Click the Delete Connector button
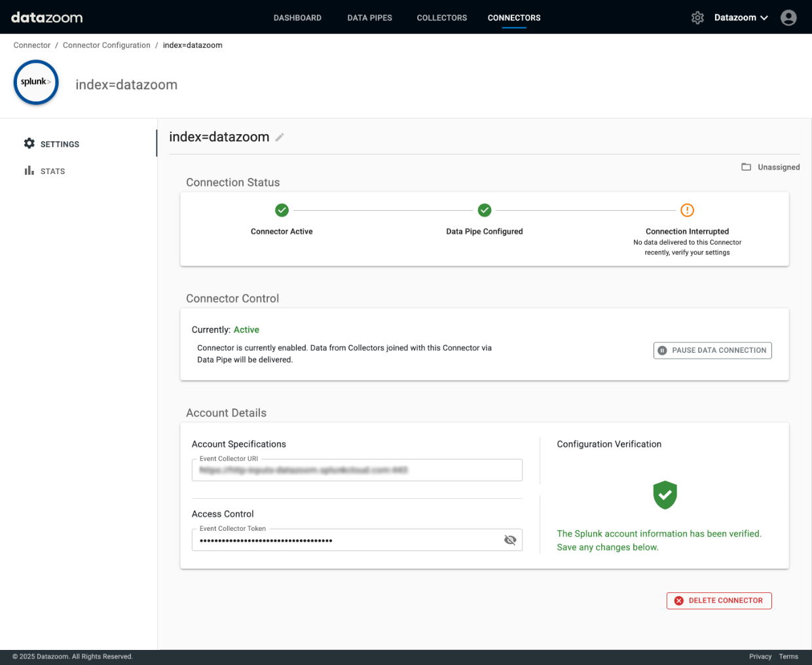 coord(719,600)
